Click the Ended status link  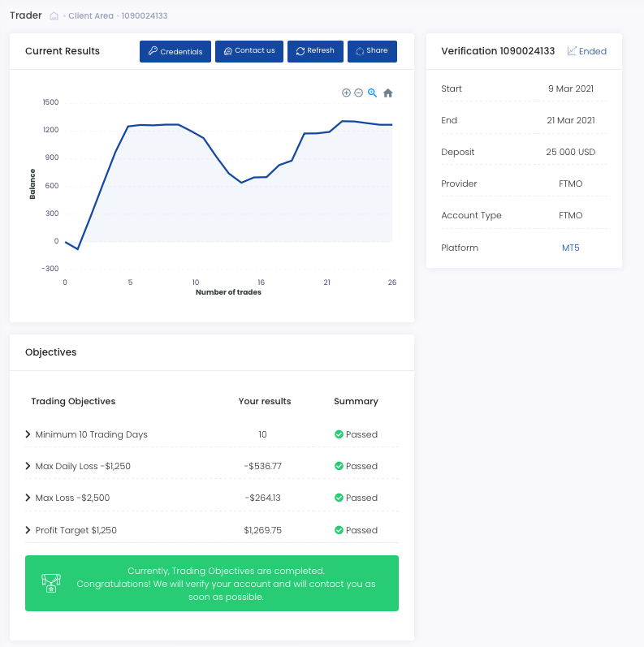pos(587,51)
